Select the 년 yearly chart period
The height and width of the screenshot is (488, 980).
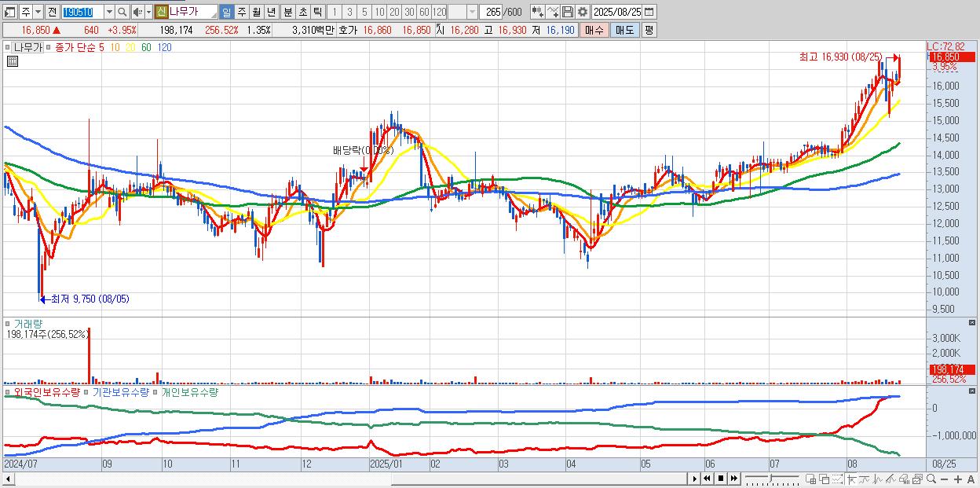click(271, 12)
